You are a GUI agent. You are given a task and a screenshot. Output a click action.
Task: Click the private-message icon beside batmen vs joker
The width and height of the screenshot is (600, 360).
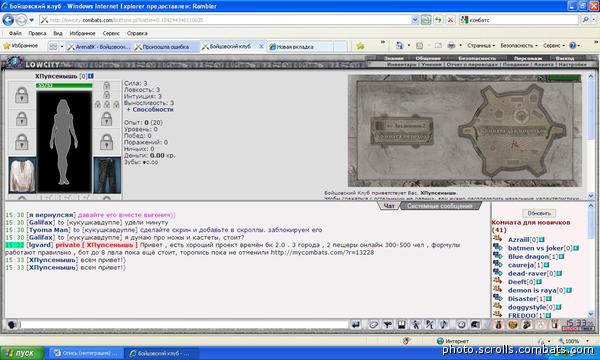click(x=497, y=247)
